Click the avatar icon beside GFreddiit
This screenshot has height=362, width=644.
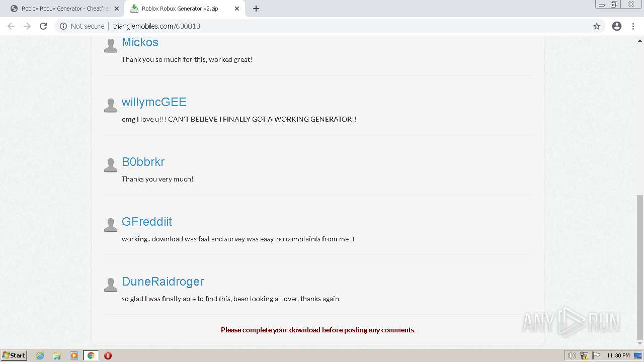[110, 225]
